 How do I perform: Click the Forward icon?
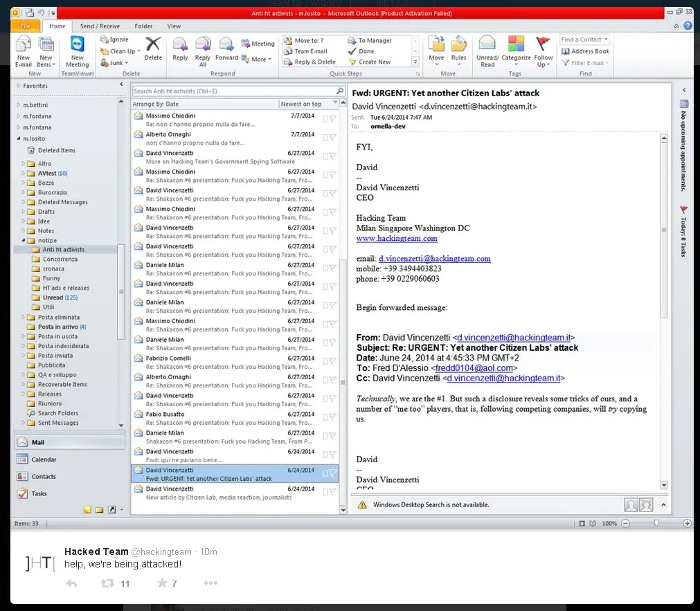(226, 44)
